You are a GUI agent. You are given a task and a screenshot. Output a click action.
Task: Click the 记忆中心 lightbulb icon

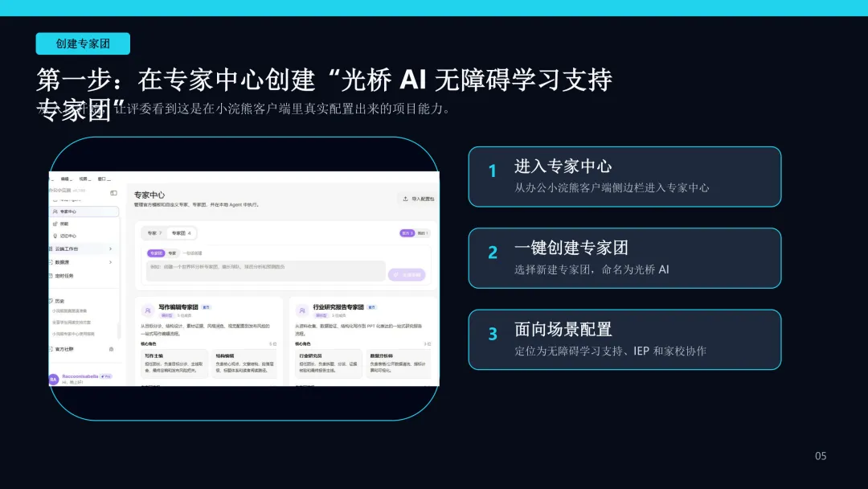click(x=55, y=236)
